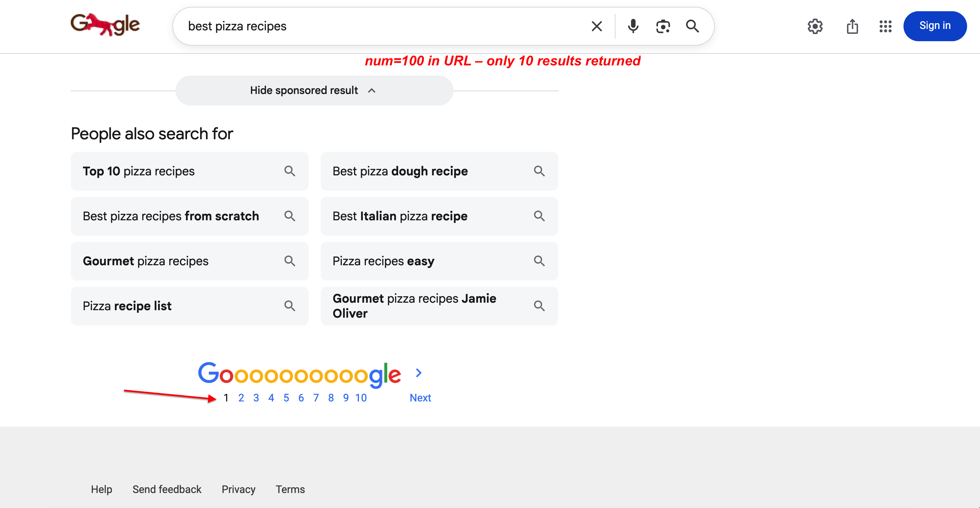
Task: Open the Privacy page
Action: point(238,489)
